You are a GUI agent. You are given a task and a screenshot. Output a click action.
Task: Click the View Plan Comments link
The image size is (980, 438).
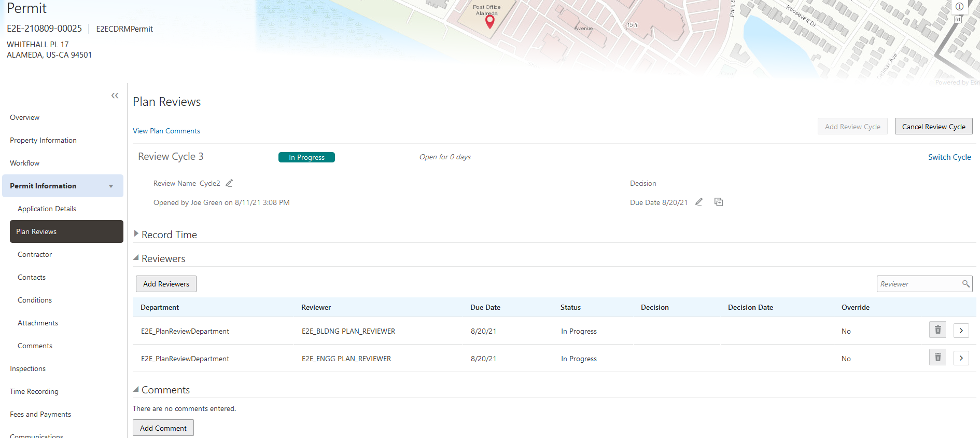tap(166, 131)
